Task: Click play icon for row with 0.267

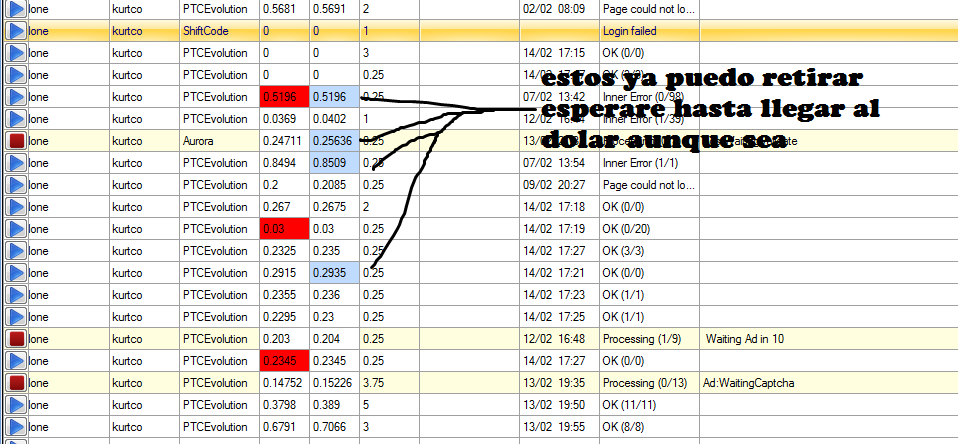Action: (x=16, y=207)
